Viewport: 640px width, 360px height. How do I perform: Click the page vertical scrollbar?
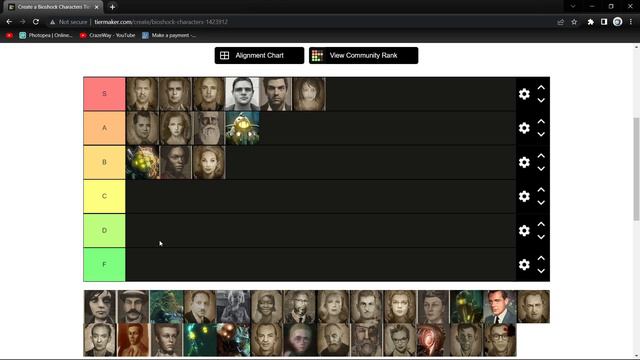coord(636,169)
